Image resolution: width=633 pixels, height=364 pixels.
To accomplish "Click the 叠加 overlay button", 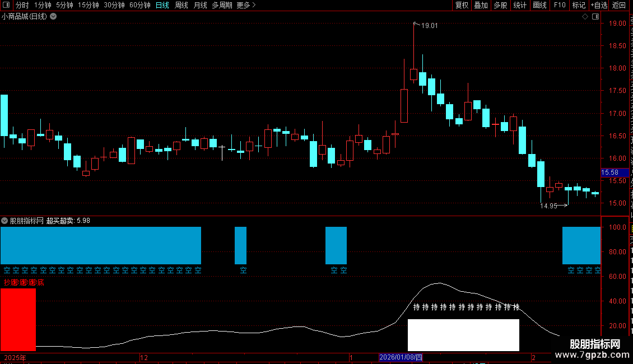I will point(481,5).
